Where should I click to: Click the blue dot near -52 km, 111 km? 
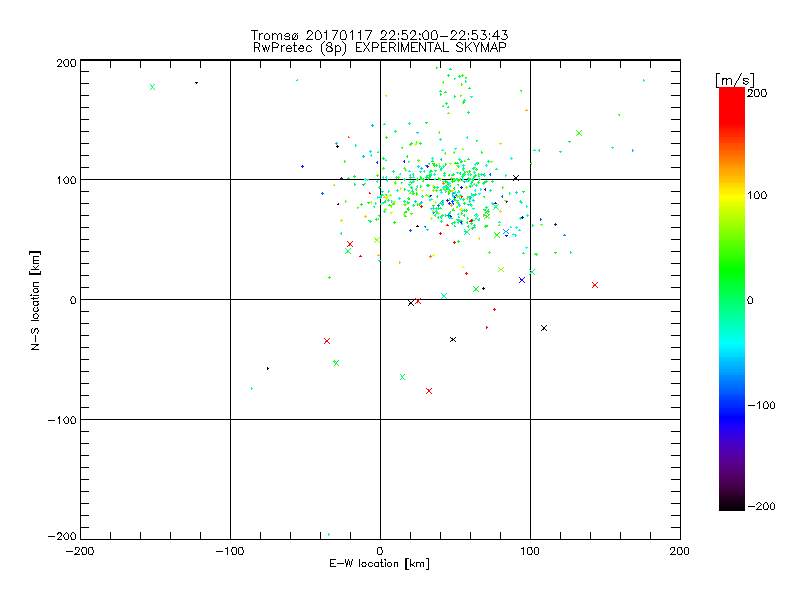pyautogui.click(x=303, y=166)
